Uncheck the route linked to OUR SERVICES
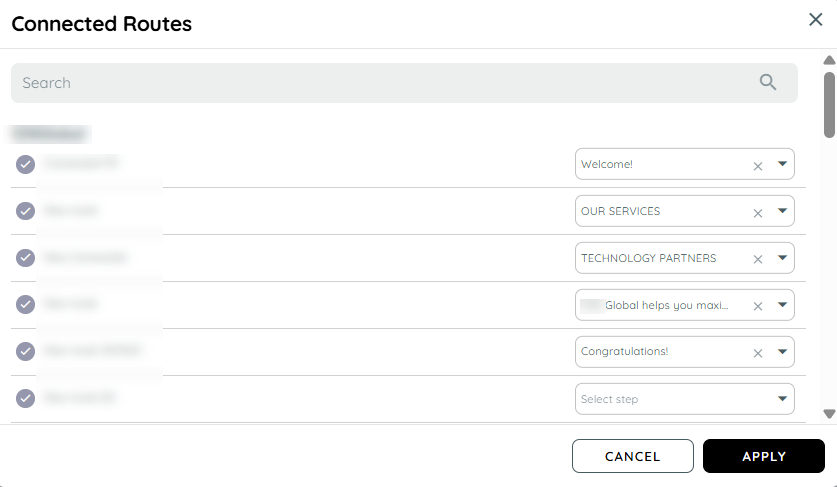The image size is (837, 487). [26, 211]
